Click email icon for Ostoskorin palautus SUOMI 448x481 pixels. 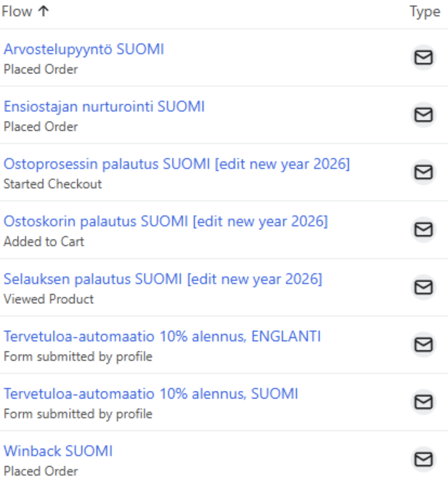tap(423, 230)
